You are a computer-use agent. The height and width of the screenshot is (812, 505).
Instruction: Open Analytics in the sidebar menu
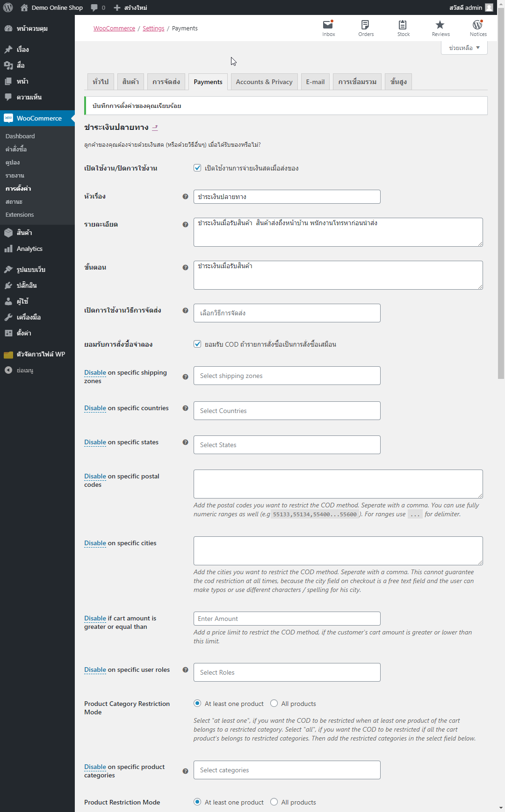pos(29,249)
